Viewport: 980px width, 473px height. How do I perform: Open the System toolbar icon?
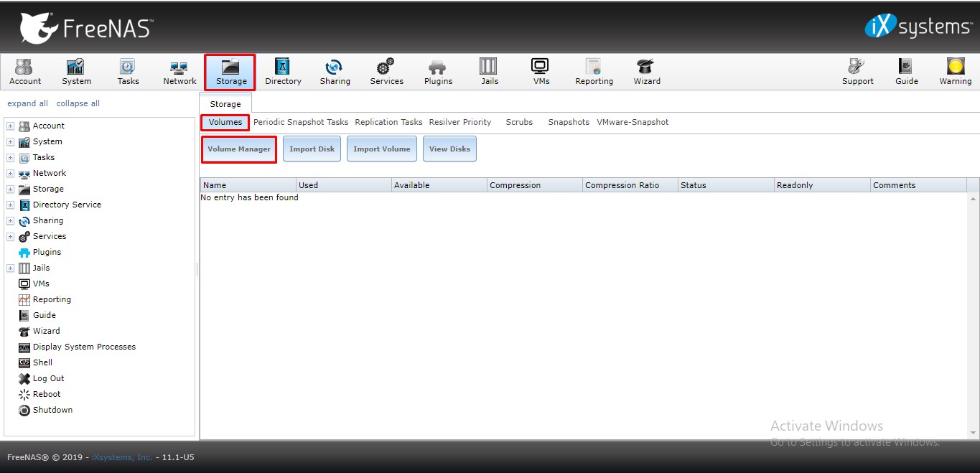pyautogui.click(x=77, y=72)
